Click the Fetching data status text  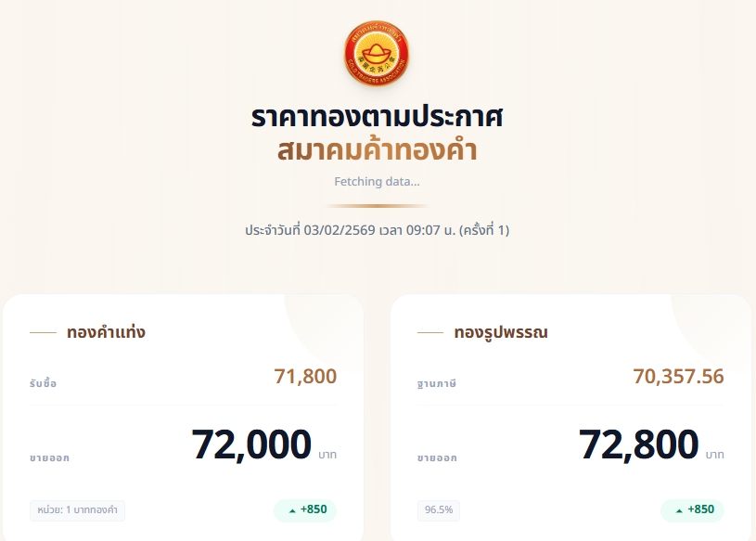(x=377, y=181)
